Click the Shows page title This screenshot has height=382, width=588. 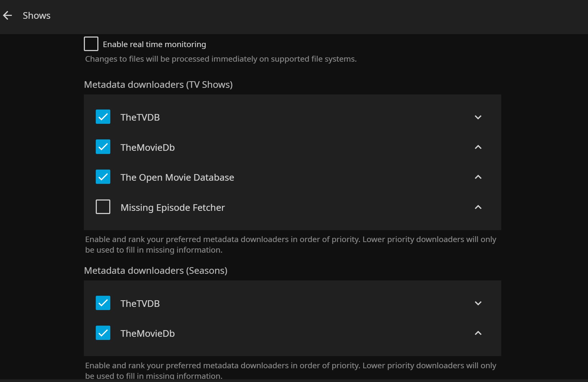[37, 16]
